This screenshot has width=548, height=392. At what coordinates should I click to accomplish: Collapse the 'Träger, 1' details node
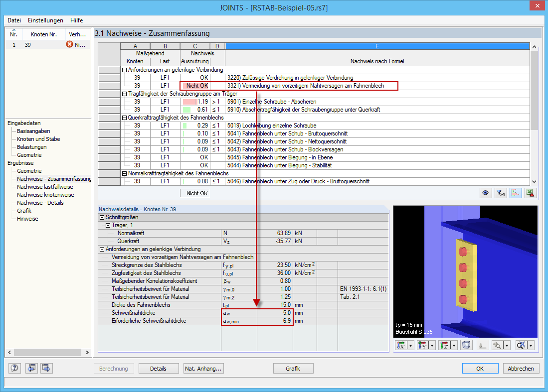pyautogui.click(x=108, y=225)
